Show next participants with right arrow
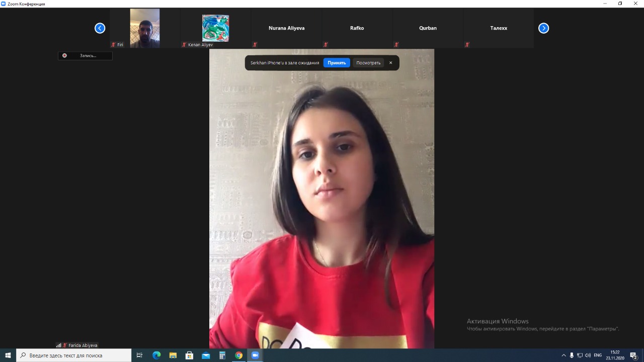 tap(543, 28)
